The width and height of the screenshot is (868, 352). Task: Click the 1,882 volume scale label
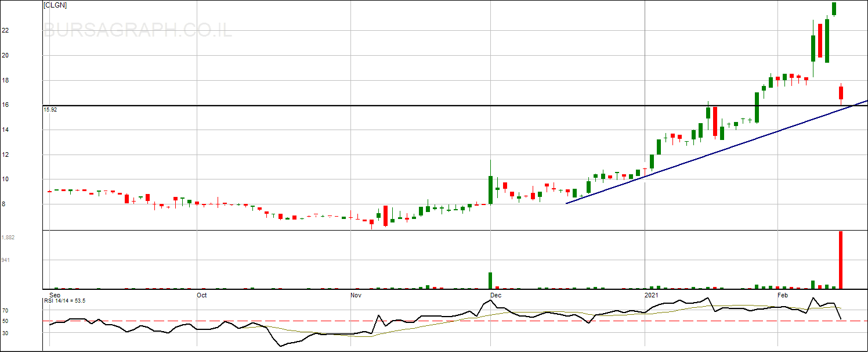[8, 238]
